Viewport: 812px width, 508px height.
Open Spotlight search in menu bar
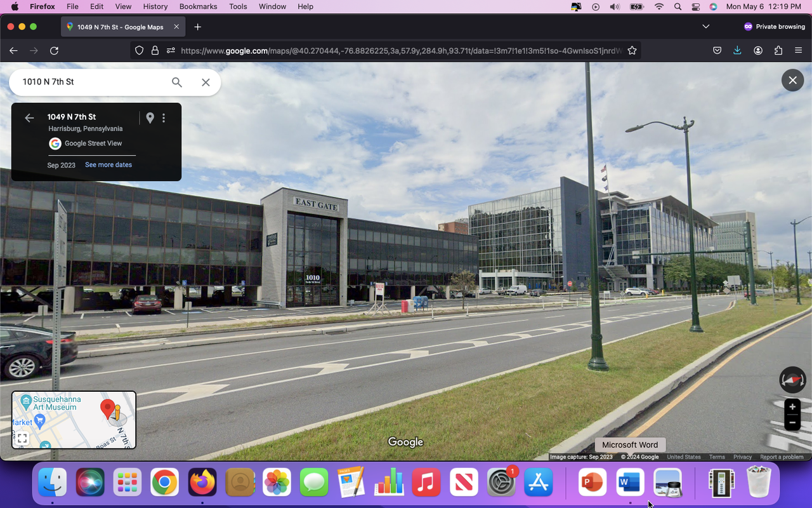click(678, 6)
